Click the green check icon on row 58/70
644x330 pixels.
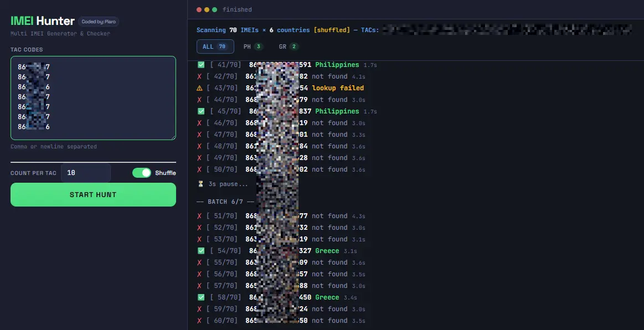click(201, 297)
